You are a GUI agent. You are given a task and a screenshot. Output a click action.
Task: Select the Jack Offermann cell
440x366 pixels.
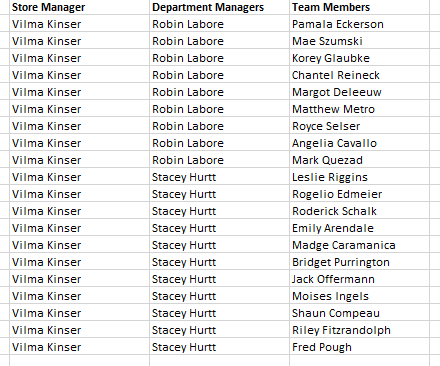(x=359, y=279)
